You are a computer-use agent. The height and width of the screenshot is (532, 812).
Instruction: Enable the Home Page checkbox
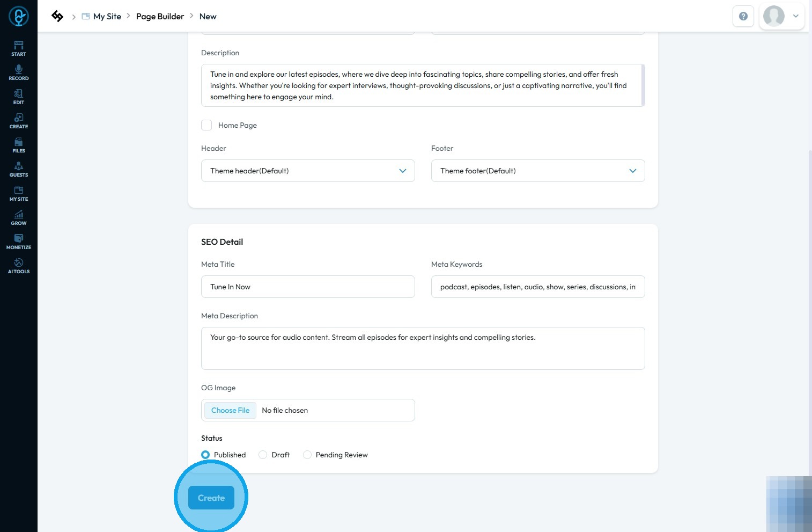(206, 125)
